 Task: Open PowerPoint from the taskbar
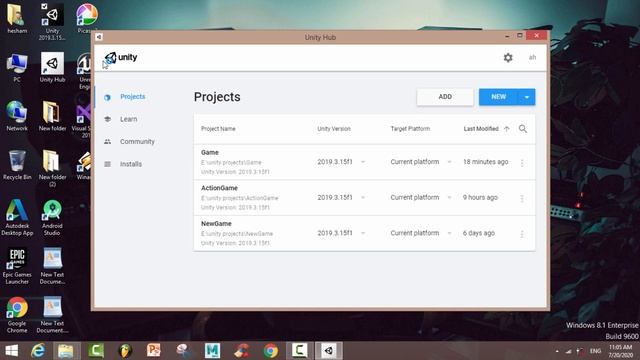[153, 351]
